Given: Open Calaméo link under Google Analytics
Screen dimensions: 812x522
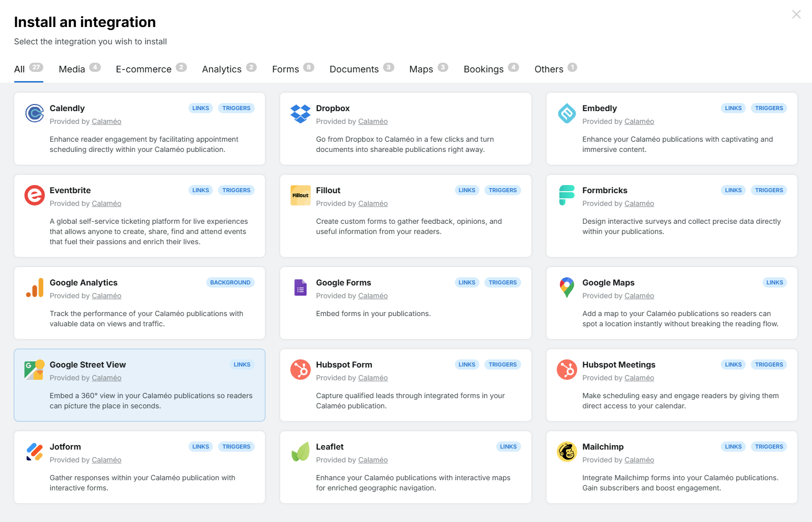Looking at the screenshot, I should (x=106, y=296).
